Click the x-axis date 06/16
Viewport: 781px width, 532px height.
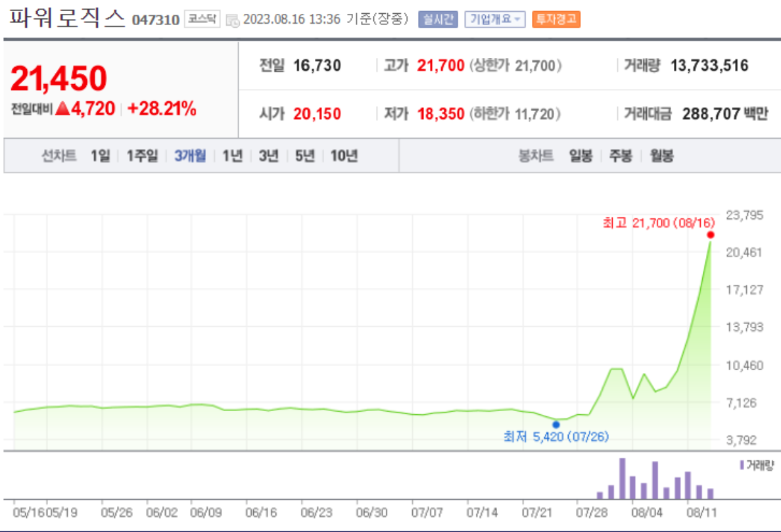pyautogui.click(x=260, y=512)
